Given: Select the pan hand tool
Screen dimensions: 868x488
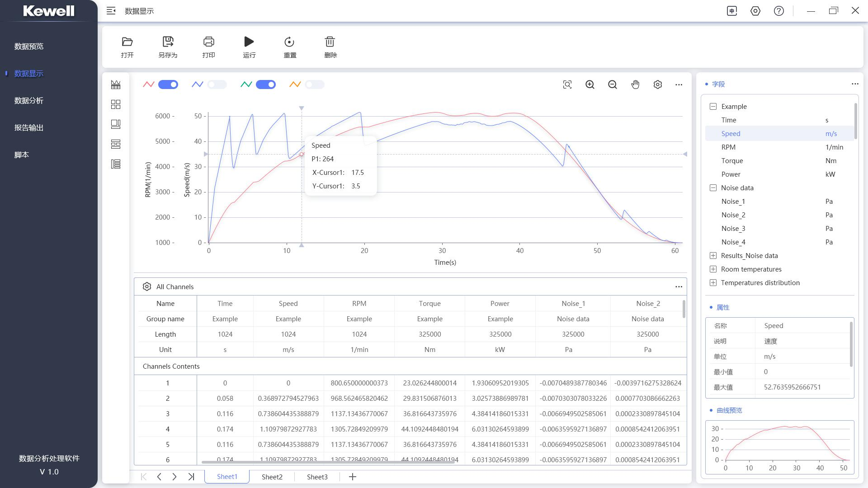Looking at the screenshot, I should [x=635, y=84].
